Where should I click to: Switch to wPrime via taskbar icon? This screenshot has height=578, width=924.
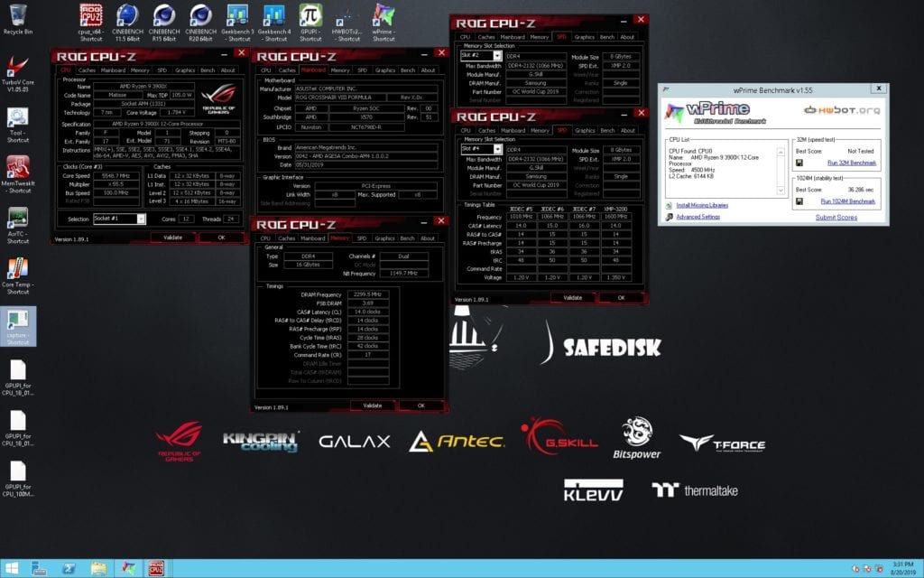tap(128, 569)
